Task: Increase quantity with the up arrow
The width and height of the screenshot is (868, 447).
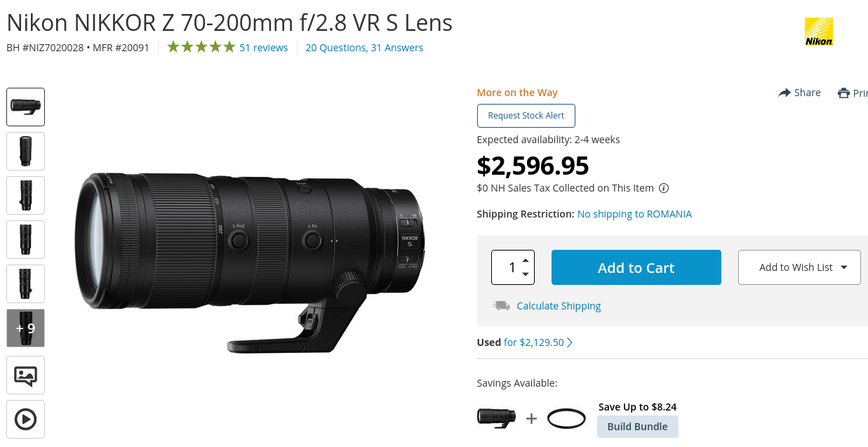Action: click(526, 260)
